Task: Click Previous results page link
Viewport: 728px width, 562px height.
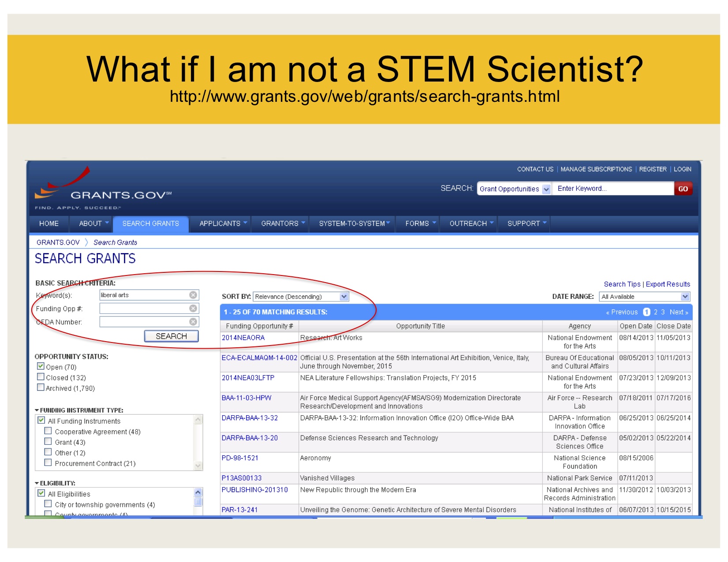Action: pos(622,312)
